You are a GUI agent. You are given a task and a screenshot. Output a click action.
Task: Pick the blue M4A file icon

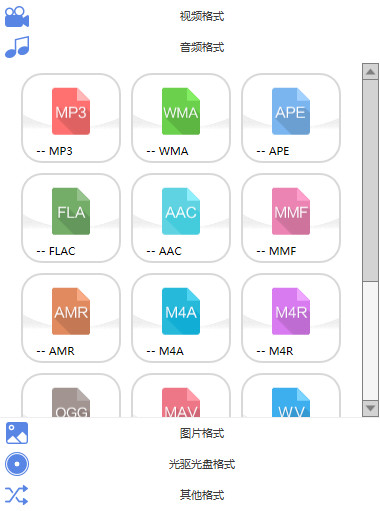181,311
